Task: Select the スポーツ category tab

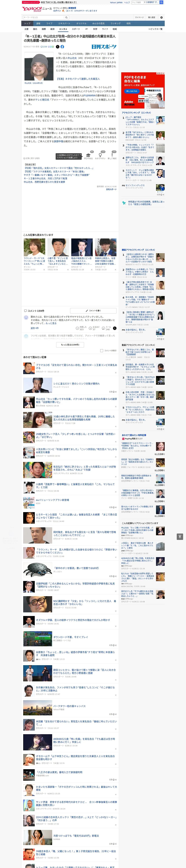Action: point(76,29)
